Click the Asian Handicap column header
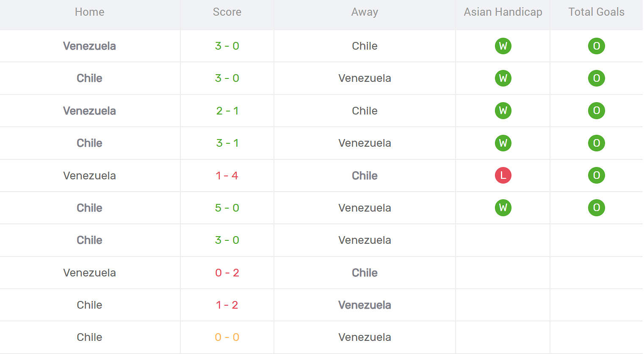 (x=503, y=12)
